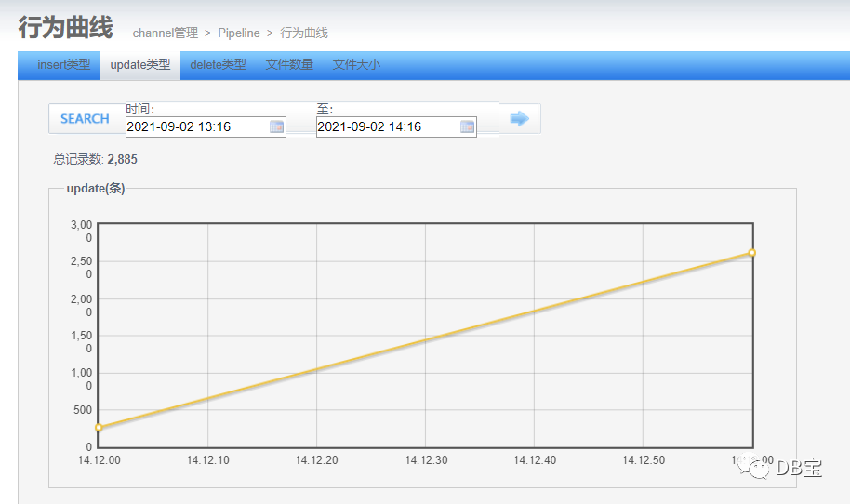Image resolution: width=850 pixels, height=504 pixels.
Task: Select the first data point at 14:12:00
Action: tap(99, 428)
